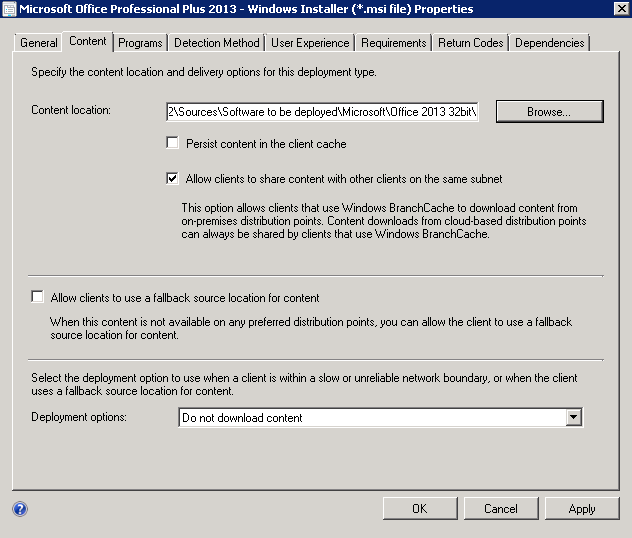Click the 'Deployment options:' label
Image resolution: width=632 pixels, height=538 pixels.
pyautogui.click(x=79, y=417)
